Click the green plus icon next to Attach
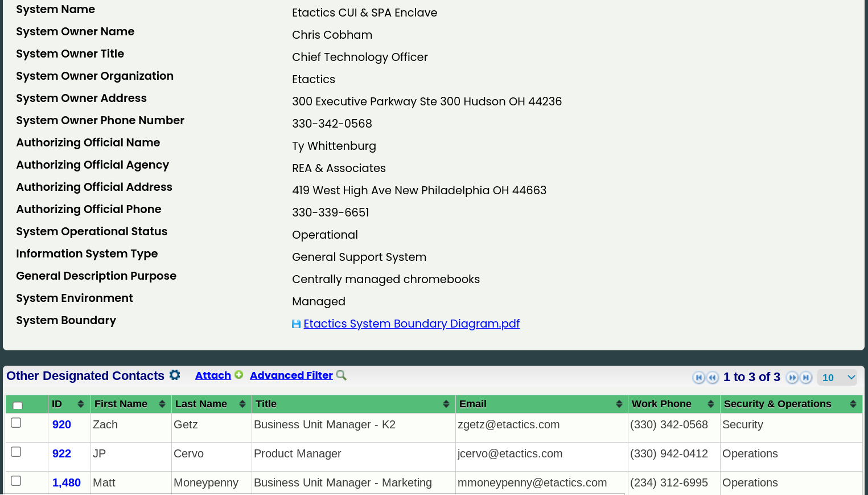Image resolution: width=868 pixels, height=495 pixels. (x=239, y=375)
